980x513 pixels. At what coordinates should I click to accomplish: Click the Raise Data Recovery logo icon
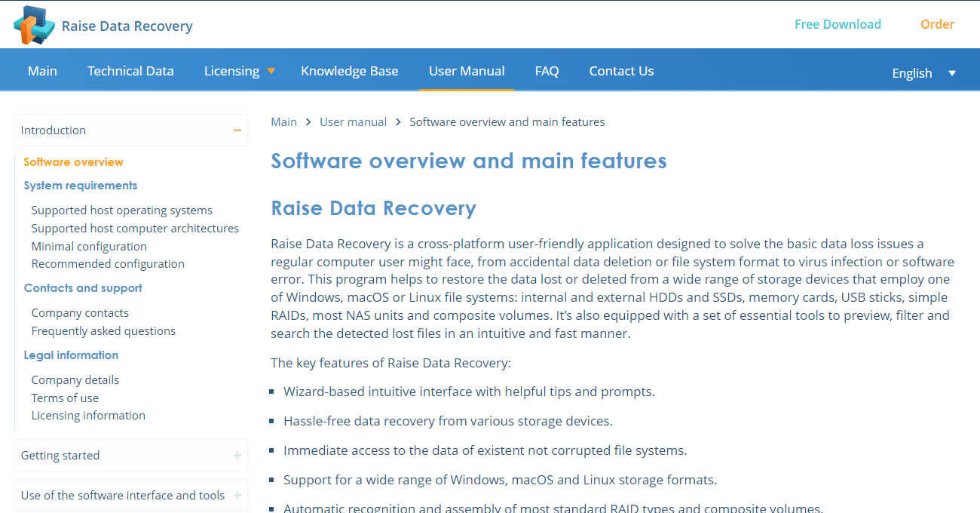point(34,24)
